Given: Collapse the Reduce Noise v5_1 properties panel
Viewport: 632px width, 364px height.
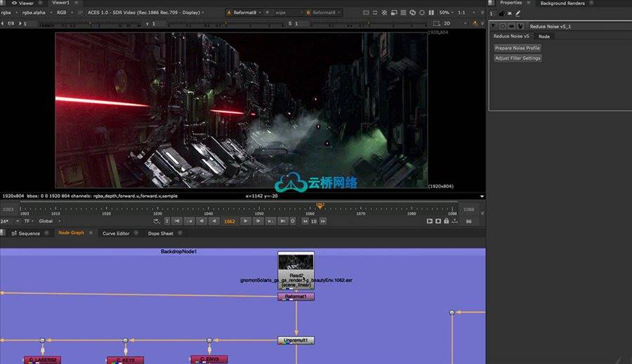Looking at the screenshot, I should click(x=493, y=26).
